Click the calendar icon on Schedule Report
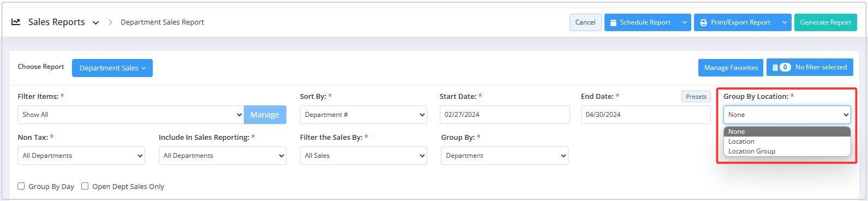Image resolution: width=868 pixels, height=201 pixels. [613, 22]
